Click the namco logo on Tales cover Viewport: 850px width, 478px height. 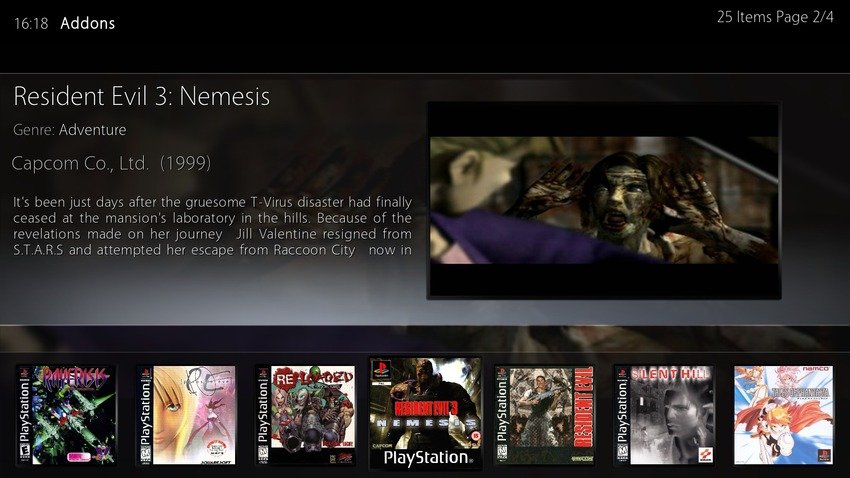click(817, 369)
